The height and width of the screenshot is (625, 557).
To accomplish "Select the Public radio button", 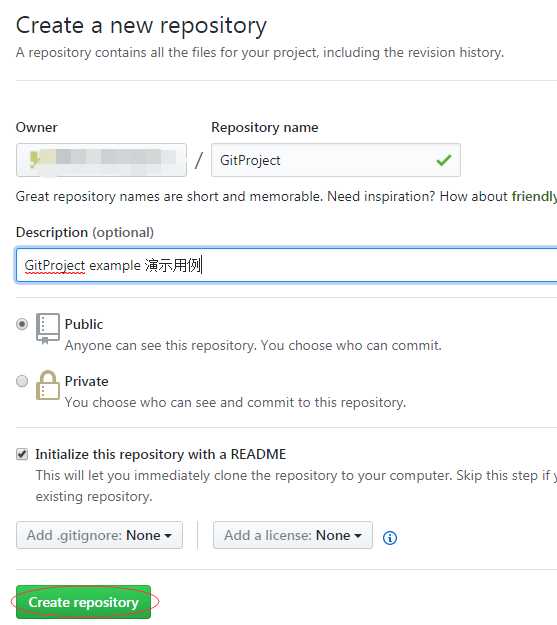I will pyautogui.click(x=22, y=324).
